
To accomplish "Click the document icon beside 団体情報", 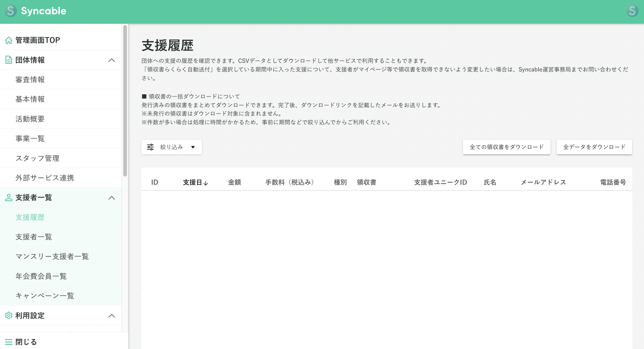I will point(9,60).
